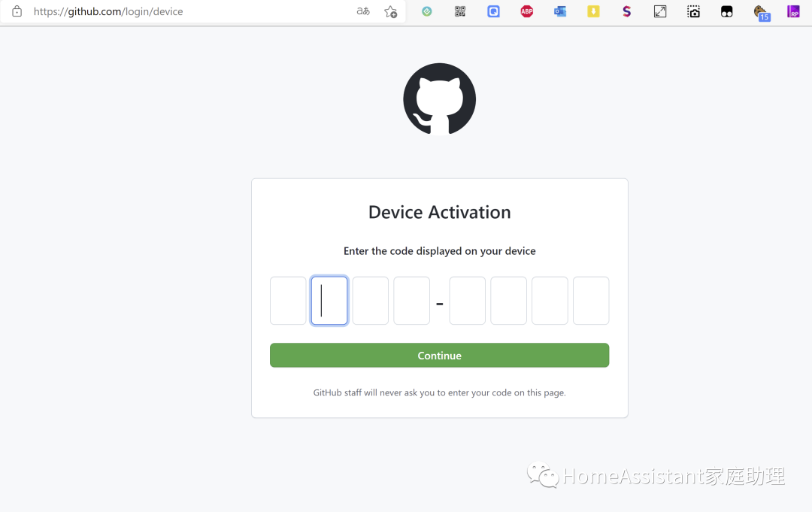Image resolution: width=812 pixels, height=512 pixels.
Task: Focus the fifth code character box
Action: tap(467, 301)
